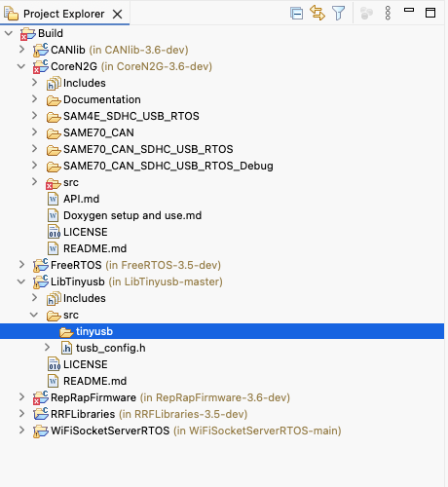
Task: Select the tinyusb folder row
Action: (222, 331)
